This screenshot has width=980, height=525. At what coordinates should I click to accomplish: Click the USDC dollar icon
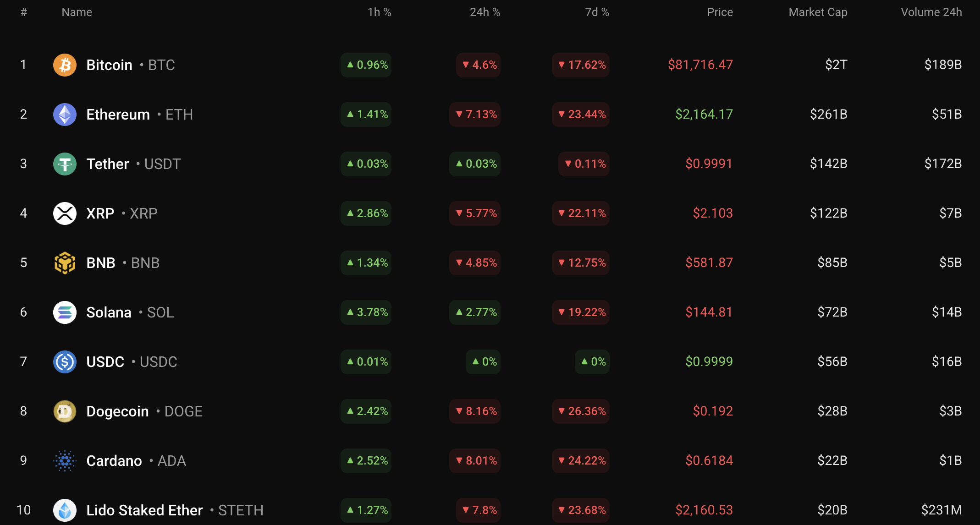click(65, 362)
